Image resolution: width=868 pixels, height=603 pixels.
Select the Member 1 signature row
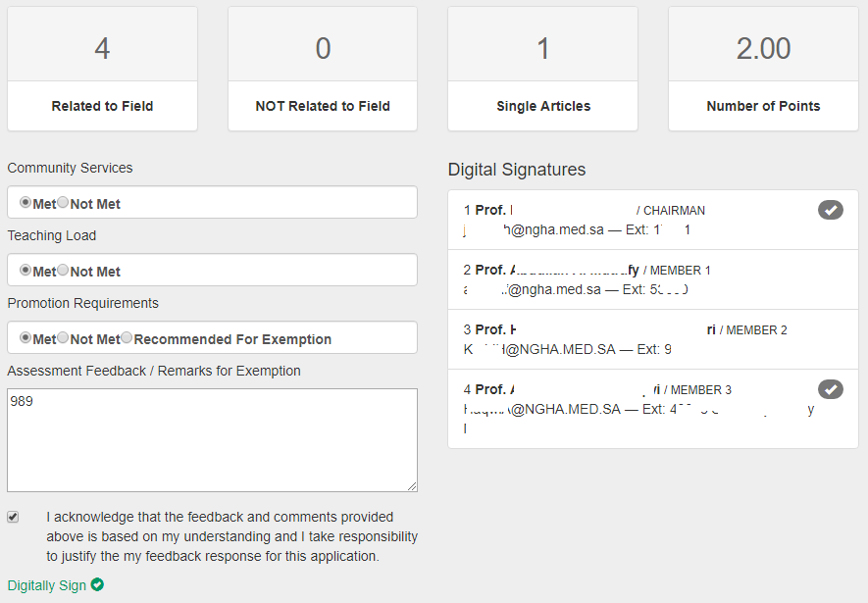653,279
